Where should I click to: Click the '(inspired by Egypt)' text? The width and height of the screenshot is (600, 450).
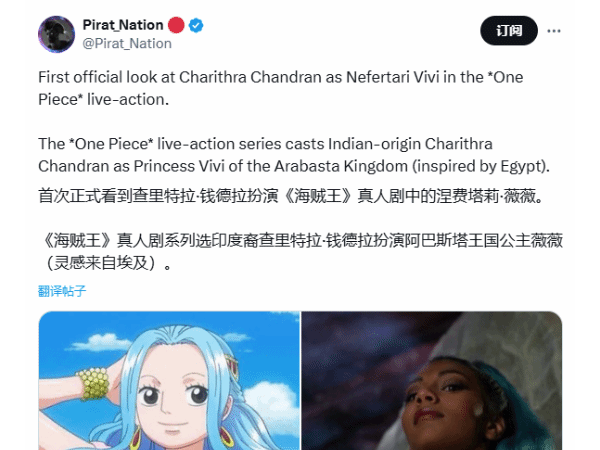point(481,166)
